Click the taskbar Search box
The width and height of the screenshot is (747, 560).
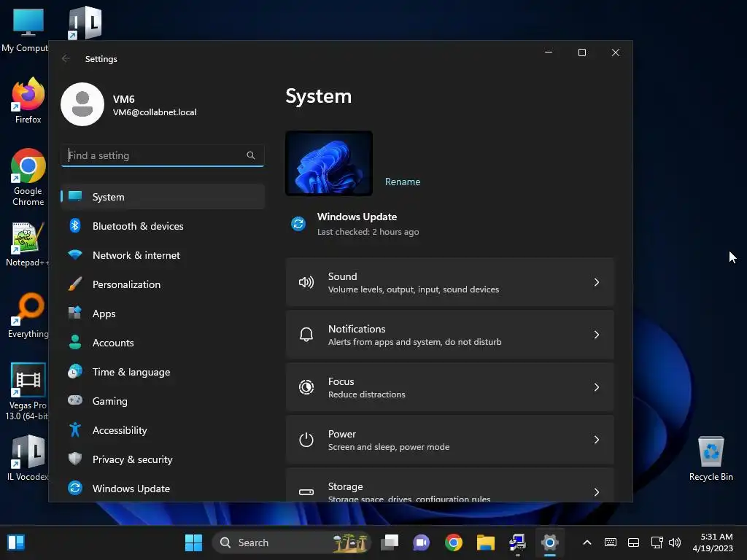tap(292, 542)
